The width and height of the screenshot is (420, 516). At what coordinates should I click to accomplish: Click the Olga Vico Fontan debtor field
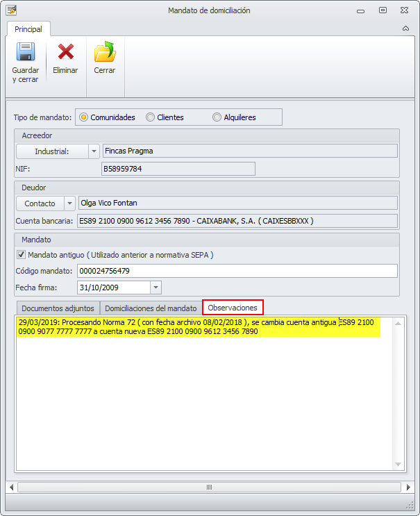238,203
